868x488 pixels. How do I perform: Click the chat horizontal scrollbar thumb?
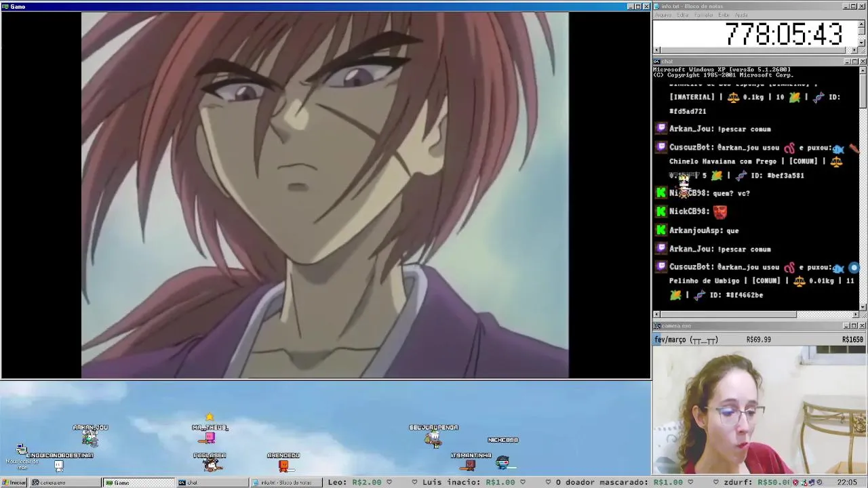(x=728, y=314)
